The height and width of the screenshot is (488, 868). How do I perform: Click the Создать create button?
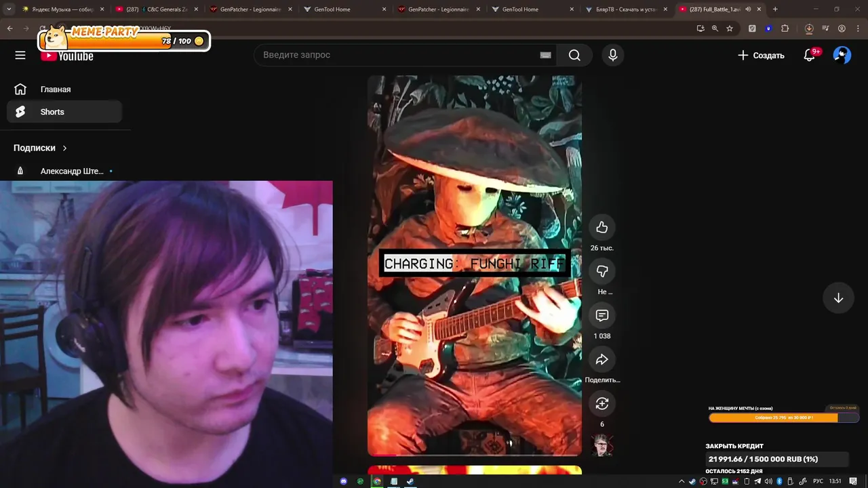761,55
